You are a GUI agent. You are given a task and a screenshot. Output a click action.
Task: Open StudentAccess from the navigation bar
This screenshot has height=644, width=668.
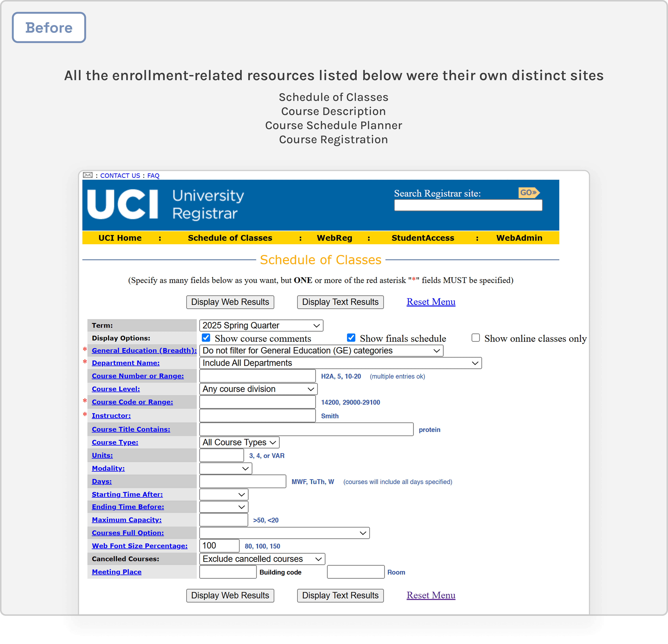point(423,238)
